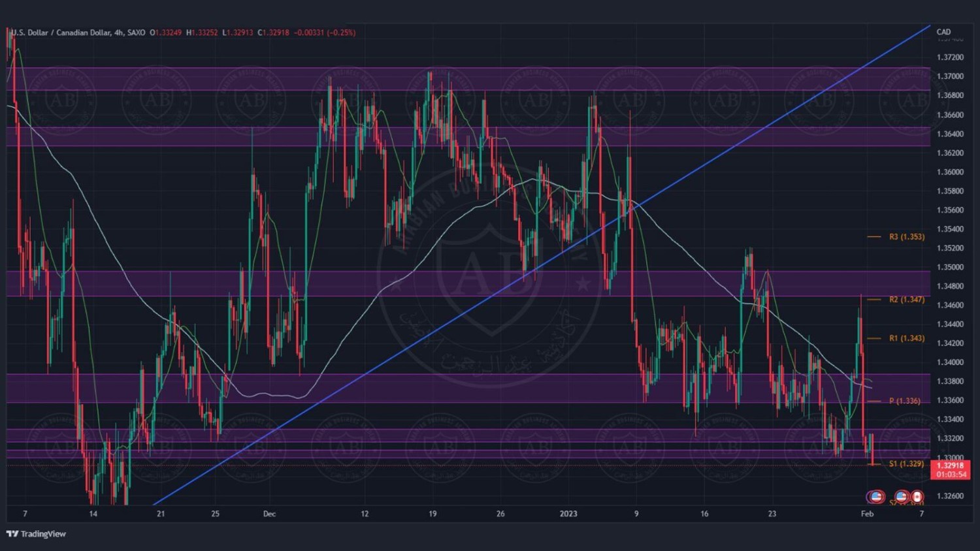Open the Canadian flag economic event icon
980x551 pixels.
coord(917,497)
